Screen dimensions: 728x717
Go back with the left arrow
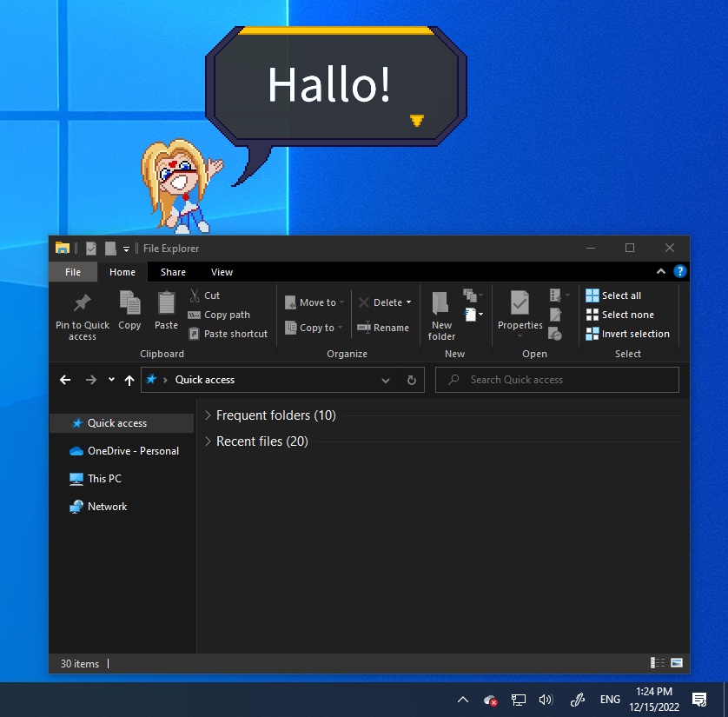[65, 380]
